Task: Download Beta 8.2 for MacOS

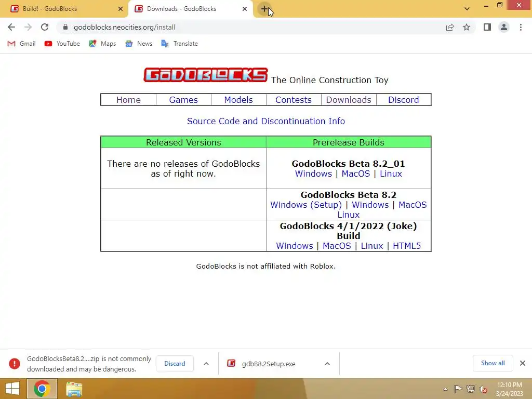Action: point(413,205)
